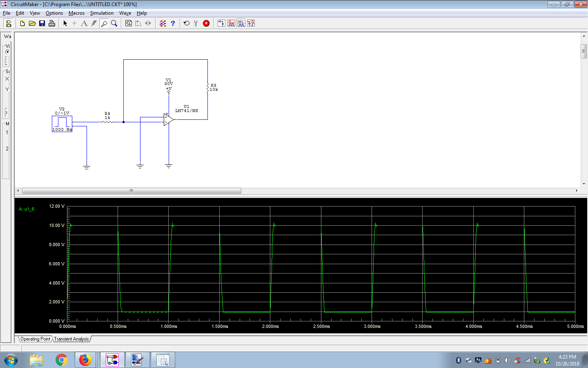
Task: Switch to the Transient Analysis tab
Action: [x=71, y=339]
